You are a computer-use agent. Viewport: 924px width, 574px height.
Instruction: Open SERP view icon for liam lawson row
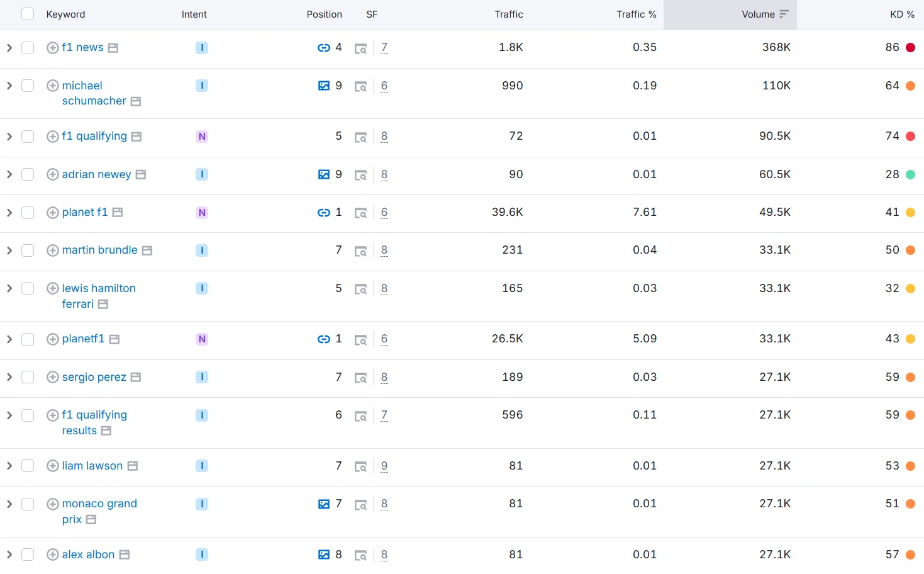[x=360, y=466]
